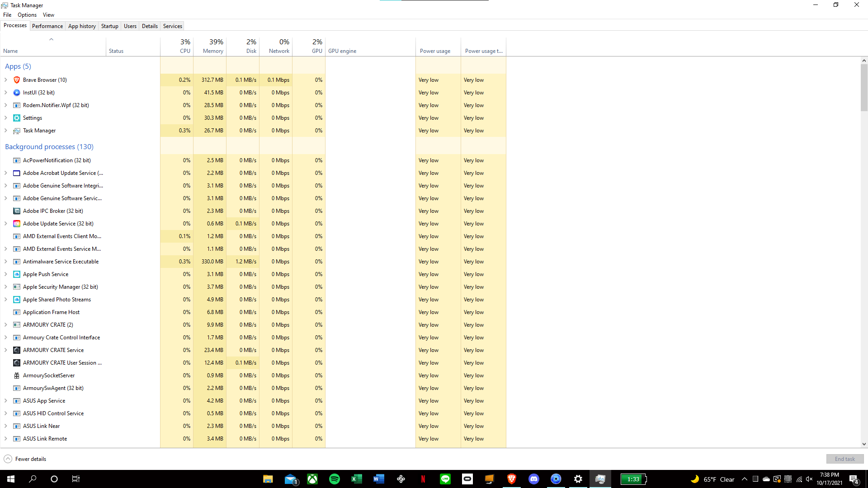Click the vertical scrollbar down arrow
868x488 pixels.
coord(864,444)
